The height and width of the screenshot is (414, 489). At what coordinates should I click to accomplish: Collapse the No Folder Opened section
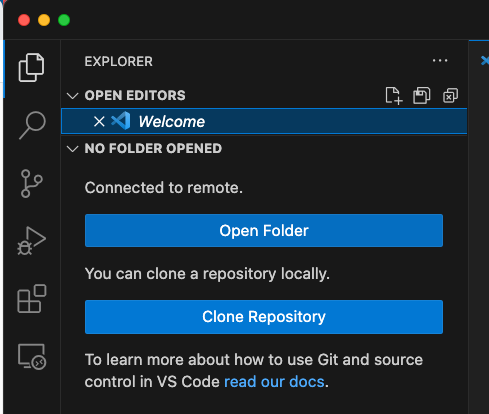pos(72,148)
